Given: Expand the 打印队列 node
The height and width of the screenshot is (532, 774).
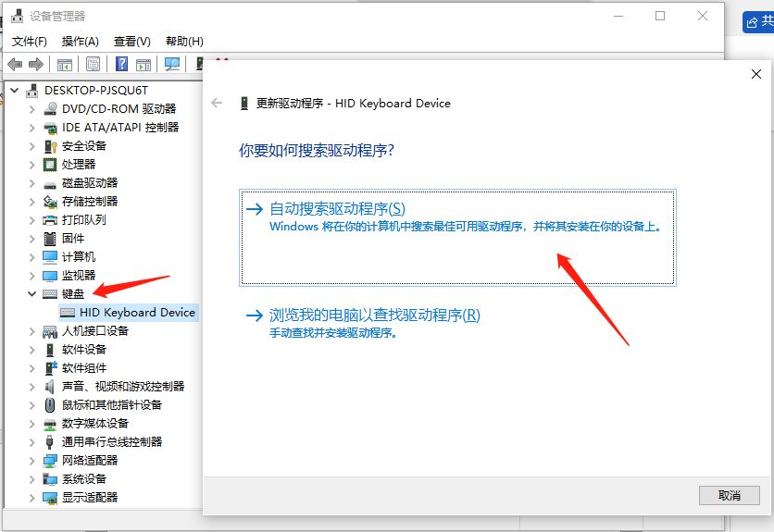Looking at the screenshot, I should click(x=32, y=220).
